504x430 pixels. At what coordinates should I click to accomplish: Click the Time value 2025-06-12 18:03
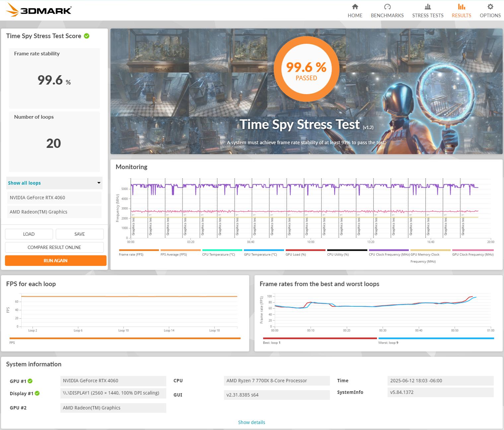441,381
